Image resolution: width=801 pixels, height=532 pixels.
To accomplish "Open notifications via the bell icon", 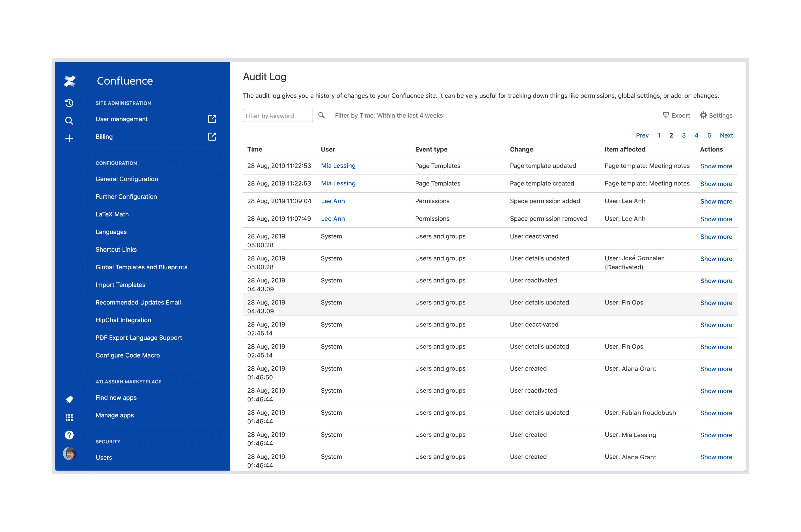I will click(x=69, y=400).
